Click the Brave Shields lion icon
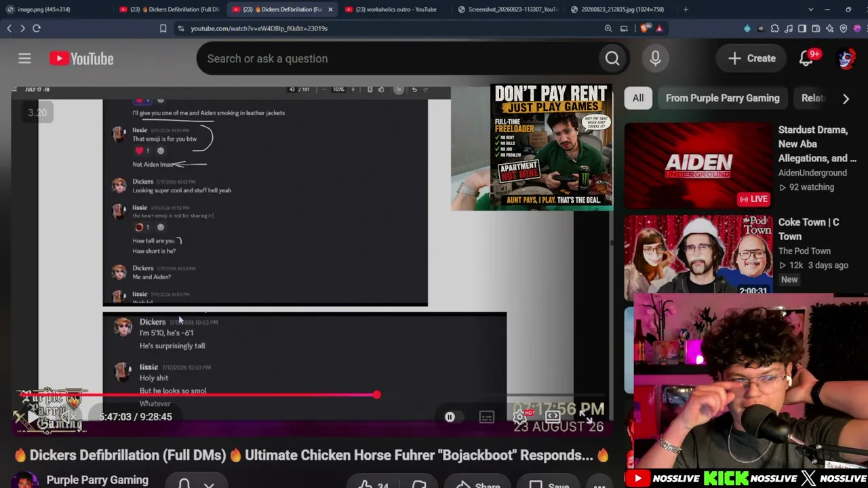Image resolution: width=868 pixels, height=488 pixels. click(x=644, y=28)
